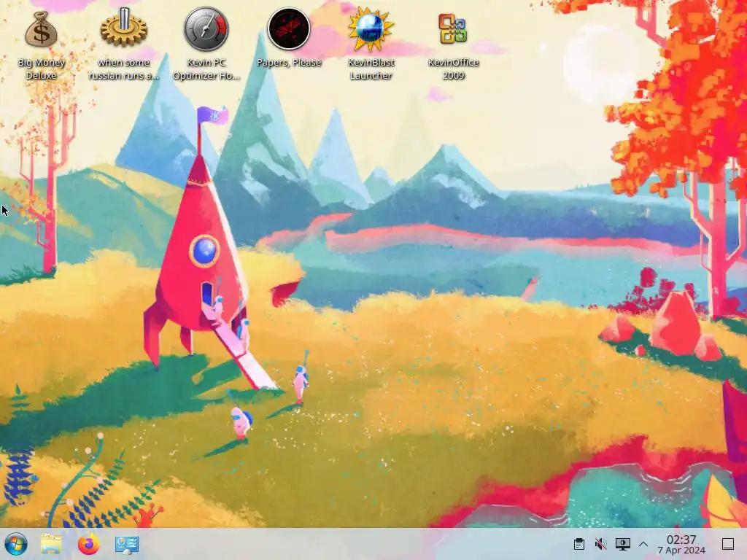Viewport: 747px width, 560px height.
Task: Open the file manager from the taskbar
Action: (x=51, y=544)
